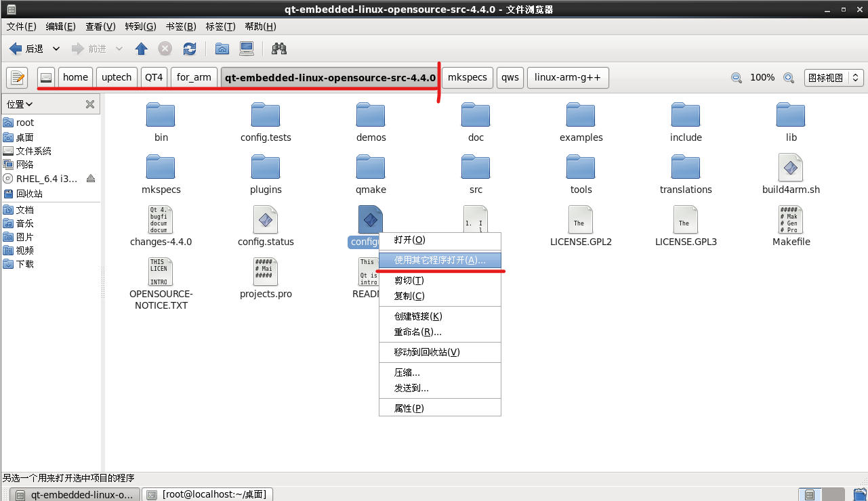Open the home folder icon in the toolbar
Viewport: 868px width, 501px height.
[222, 49]
